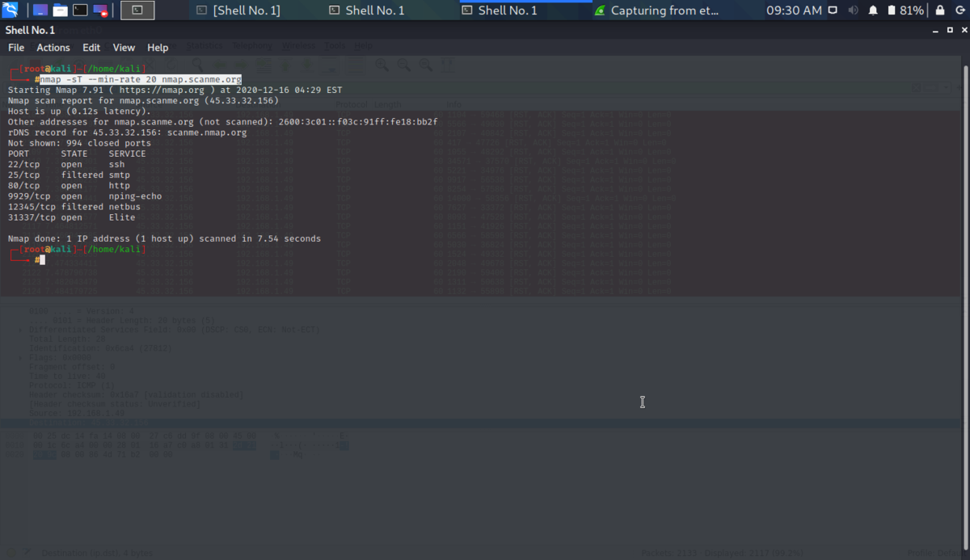
Task: Open the Actions menu in terminal
Action: 53,48
